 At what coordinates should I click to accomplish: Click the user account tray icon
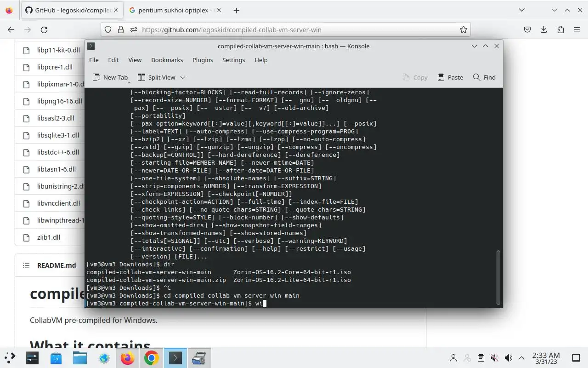point(453,358)
